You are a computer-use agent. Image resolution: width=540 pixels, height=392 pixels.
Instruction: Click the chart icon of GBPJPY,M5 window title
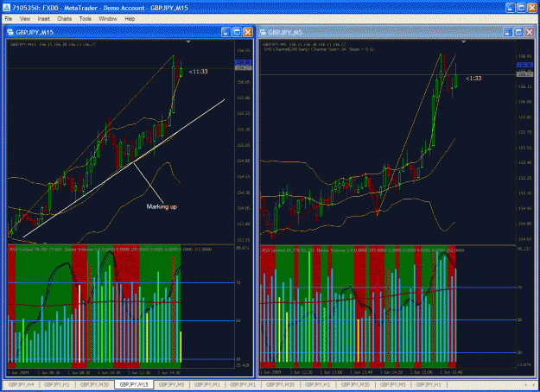[x=263, y=32]
